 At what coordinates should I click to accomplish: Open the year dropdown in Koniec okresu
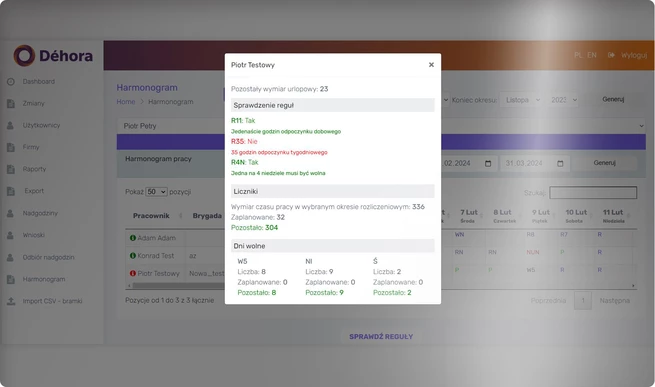coord(563,100)
